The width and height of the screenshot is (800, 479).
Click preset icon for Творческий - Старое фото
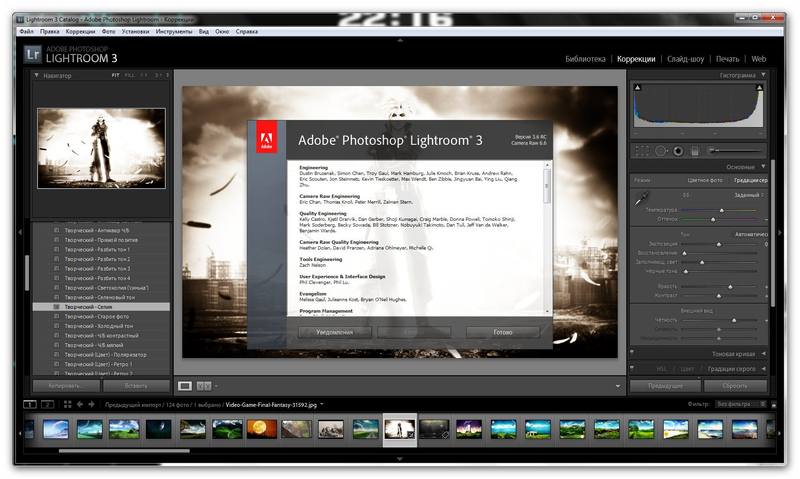pos(57,317)
